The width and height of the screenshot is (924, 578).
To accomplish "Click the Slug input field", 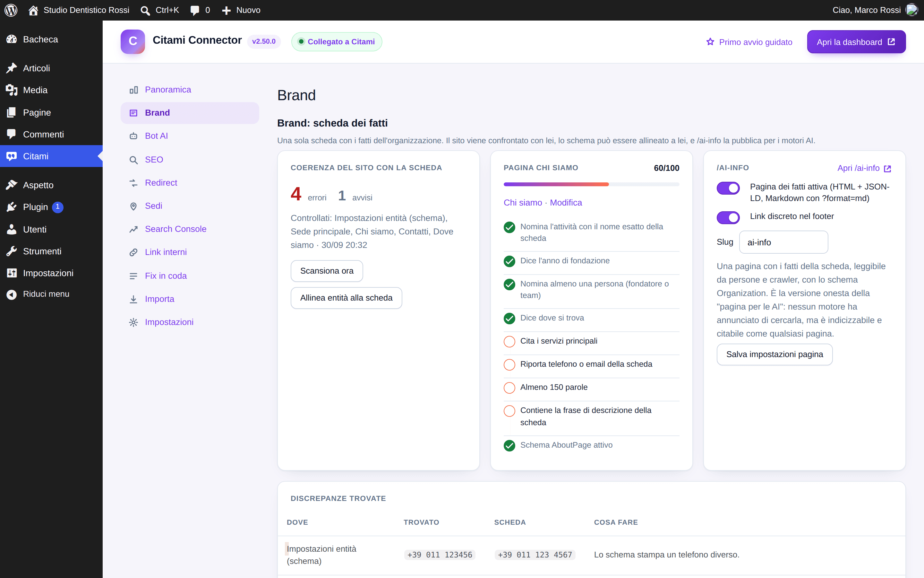I will [x=783, y=242].
